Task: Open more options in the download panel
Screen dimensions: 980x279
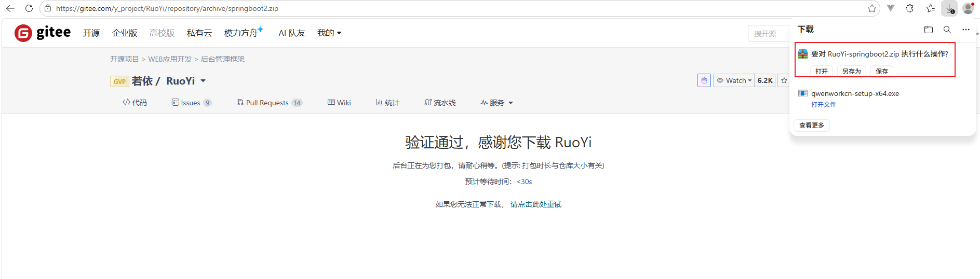Action: (966, 30)
